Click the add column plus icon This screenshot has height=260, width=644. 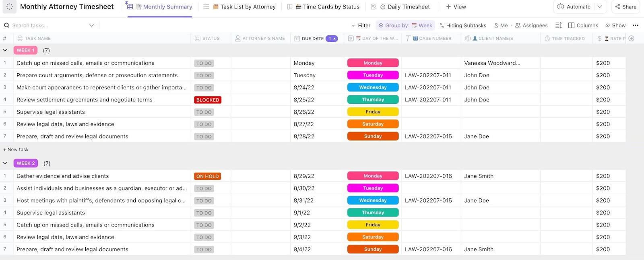pos(632,39)
